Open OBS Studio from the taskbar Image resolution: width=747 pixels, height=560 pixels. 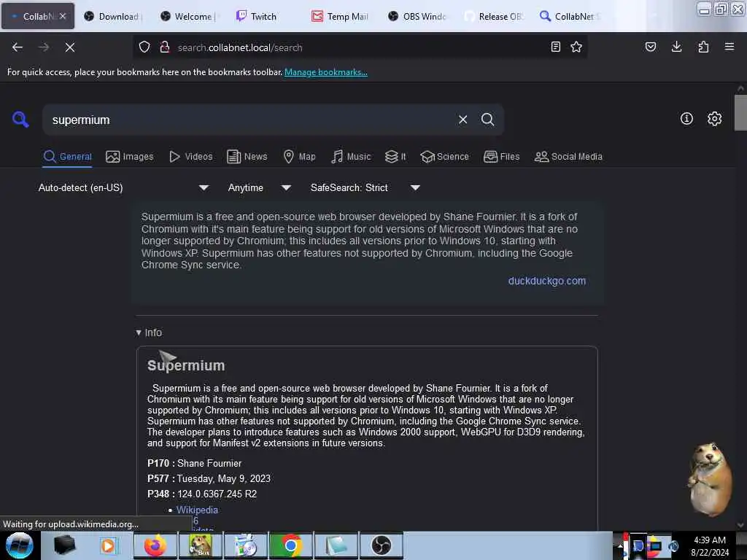(381, 545)
